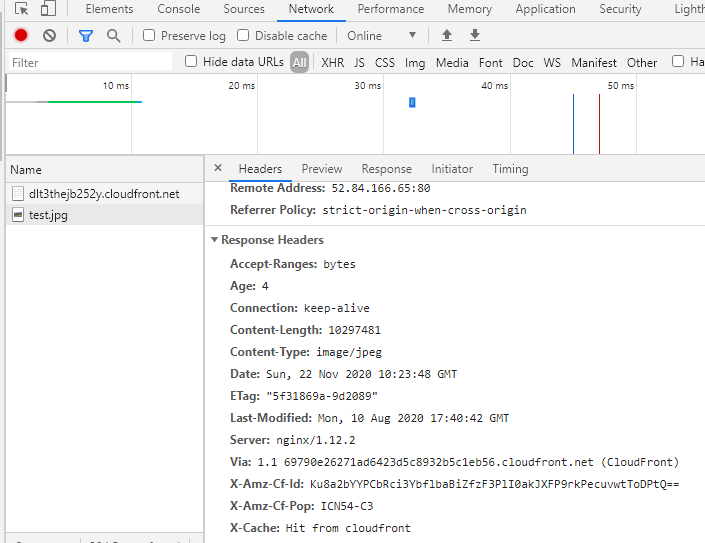Click the Server value nginx/1.12.2

[316, 440]
